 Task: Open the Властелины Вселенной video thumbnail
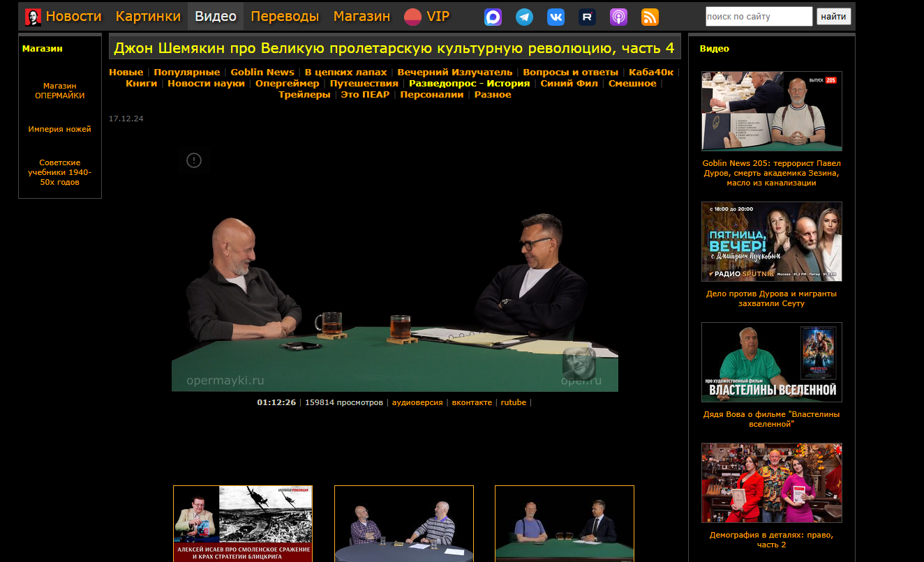772,362
